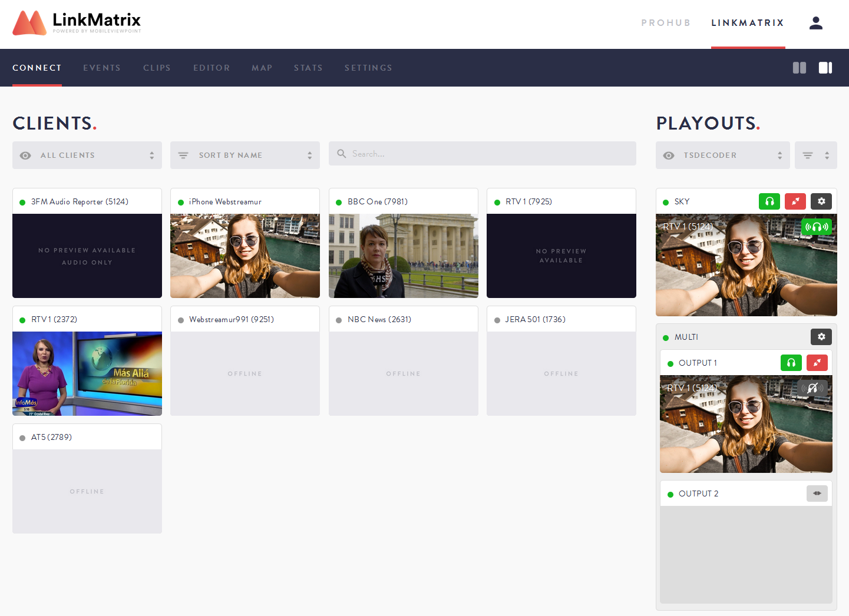Select the offline NBC News tile
Viewport: 849px width, 616px height.
pyautogui.click(x=404, y=373)
